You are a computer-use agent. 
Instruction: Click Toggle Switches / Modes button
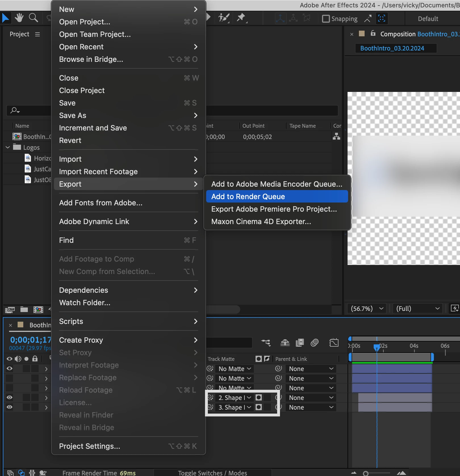click(x=212, y=473)
